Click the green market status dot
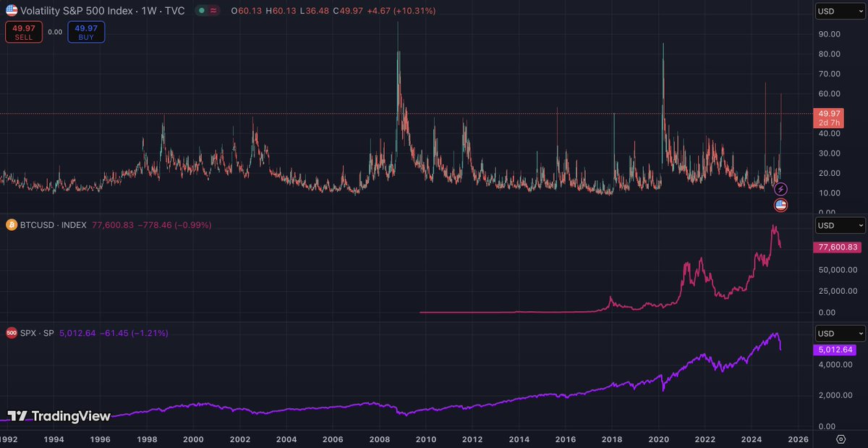Screen dimensions: 868x448 [x=200, y=11]
